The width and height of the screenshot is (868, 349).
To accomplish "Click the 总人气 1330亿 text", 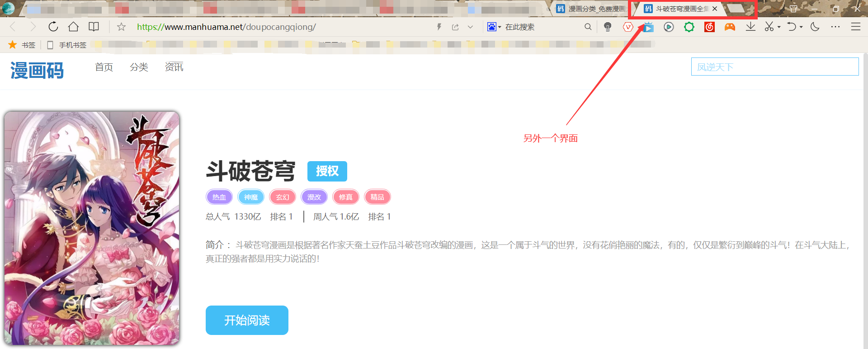I will [x=233, y=217].
